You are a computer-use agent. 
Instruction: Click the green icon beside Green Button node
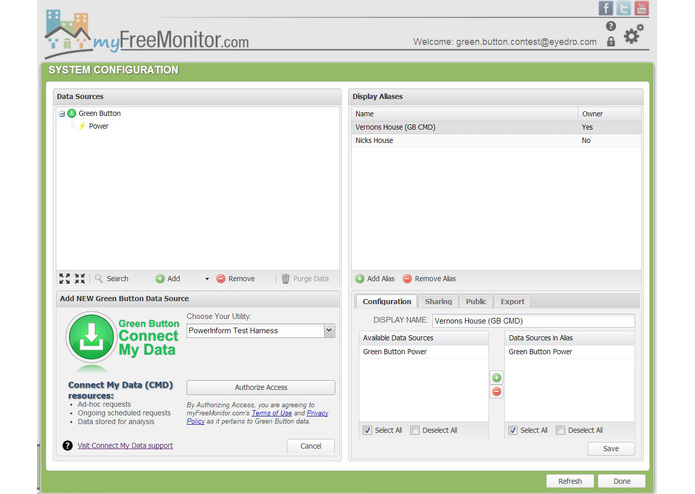click(72, 113)
